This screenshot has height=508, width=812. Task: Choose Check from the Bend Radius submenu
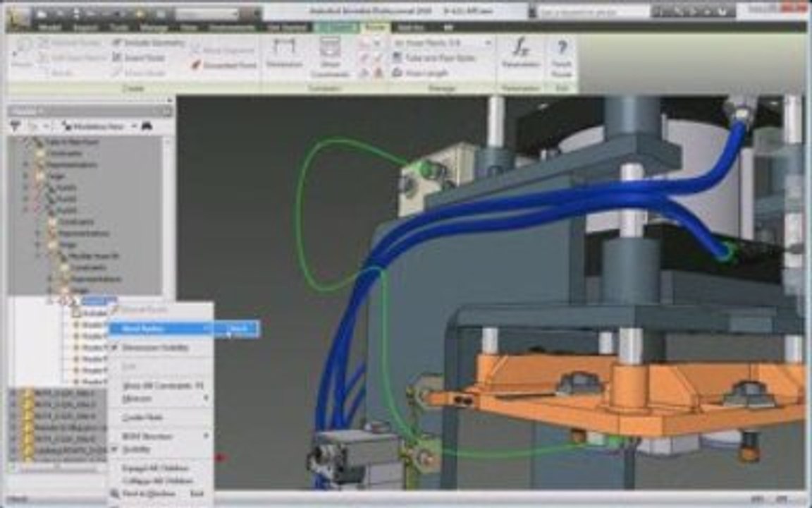coord(237,328)
